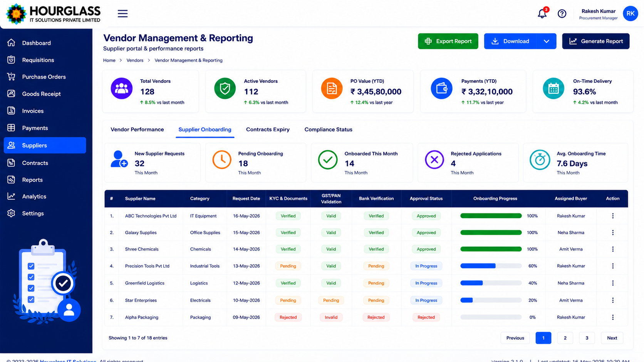Select the Supplier Onboarding tab
This screenshot has width=644, height=362.
(205, 129)
